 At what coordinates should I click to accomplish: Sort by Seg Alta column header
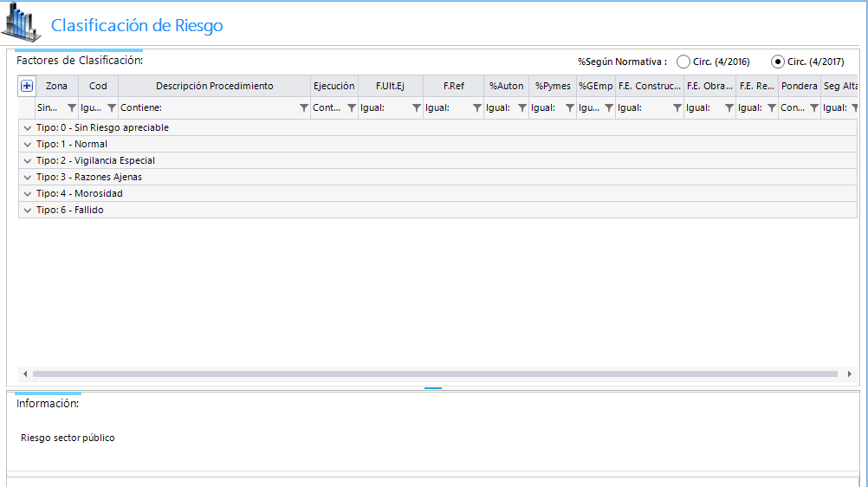tap(839, 86)
